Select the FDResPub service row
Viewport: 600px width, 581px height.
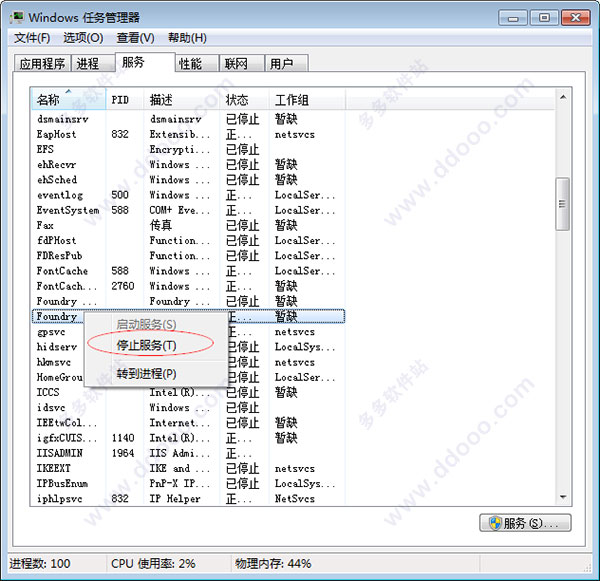[x=188, y=255]
